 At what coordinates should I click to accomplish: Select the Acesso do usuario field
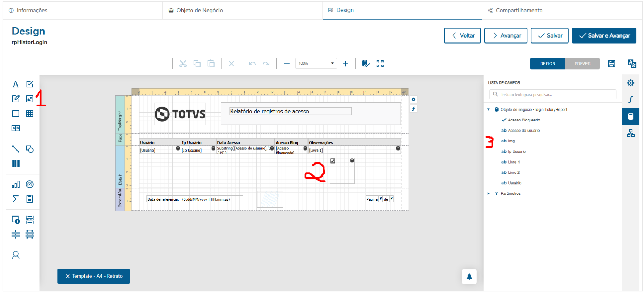[524, 131]
